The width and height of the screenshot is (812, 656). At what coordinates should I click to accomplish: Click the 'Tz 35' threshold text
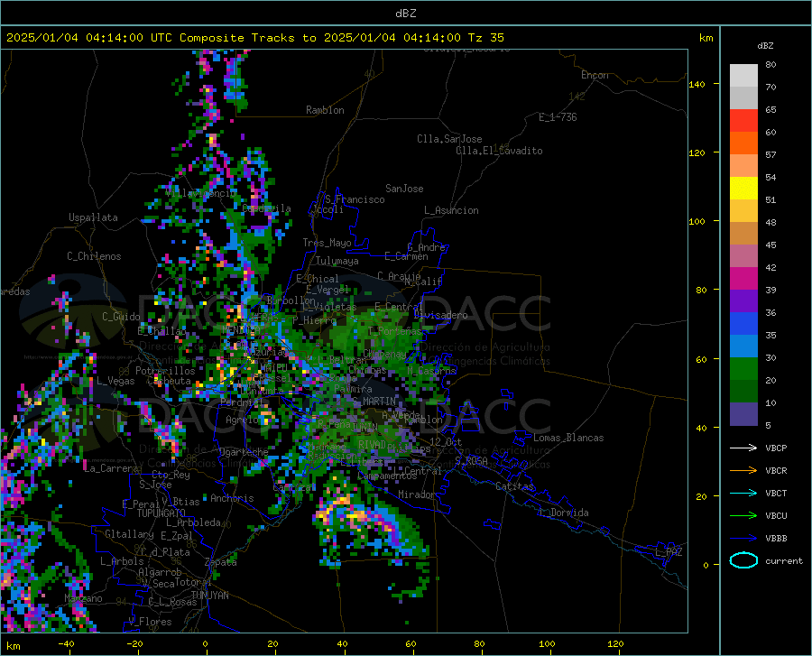485,38
